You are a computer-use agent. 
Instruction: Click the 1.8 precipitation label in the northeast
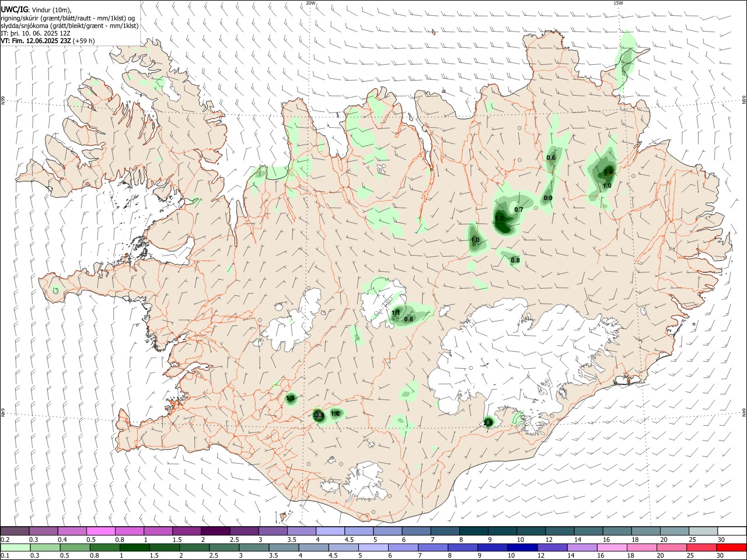pos(609,171)
